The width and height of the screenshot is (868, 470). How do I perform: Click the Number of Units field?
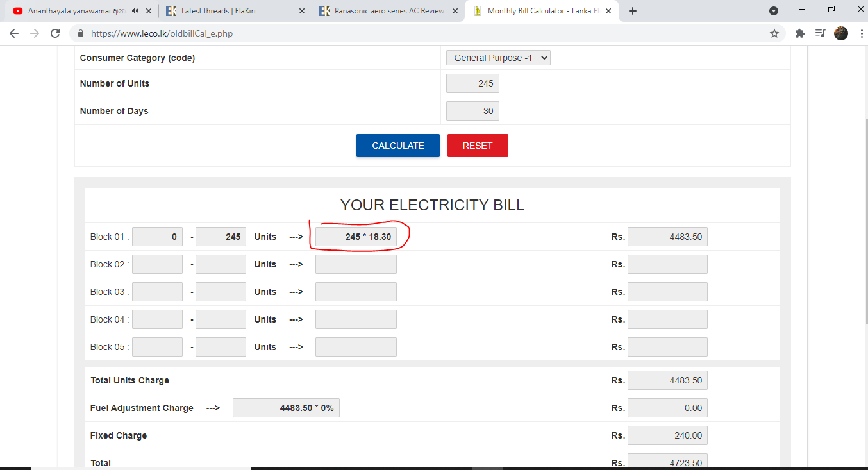472,83
